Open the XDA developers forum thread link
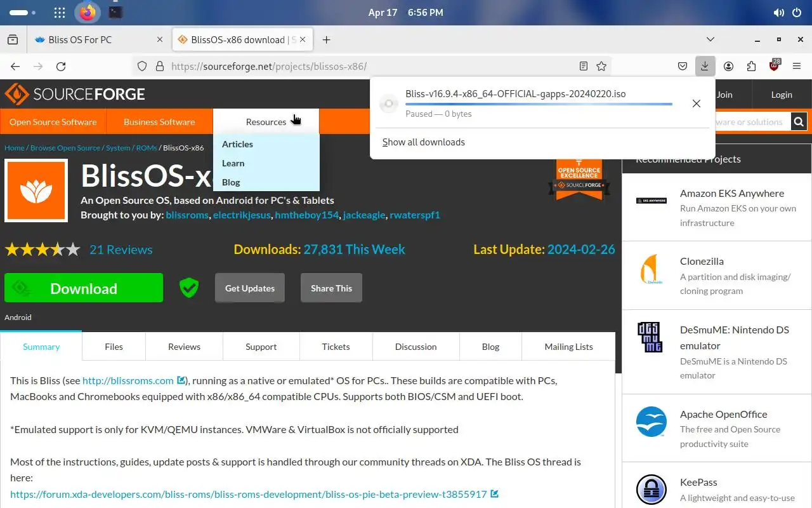The height and width of the screenshot is (508, 812). click(249, 494)
